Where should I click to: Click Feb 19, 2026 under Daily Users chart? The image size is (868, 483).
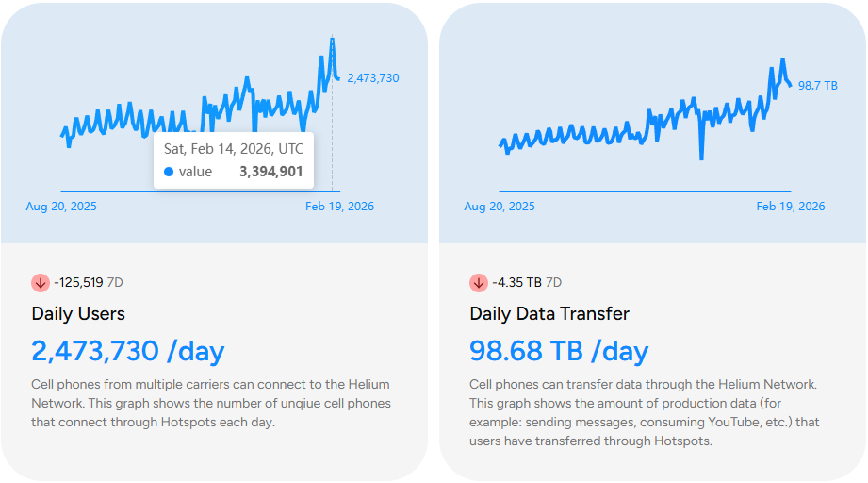(339, 207)
